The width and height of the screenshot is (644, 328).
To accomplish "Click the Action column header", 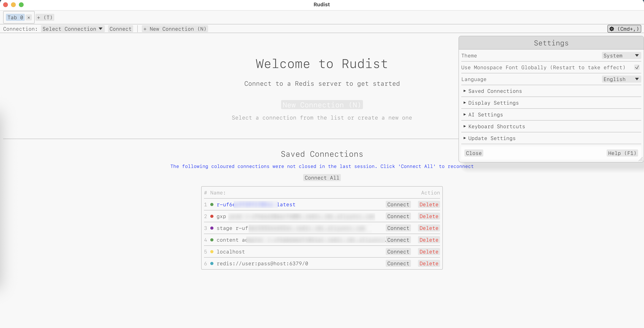I will (430, 193).
